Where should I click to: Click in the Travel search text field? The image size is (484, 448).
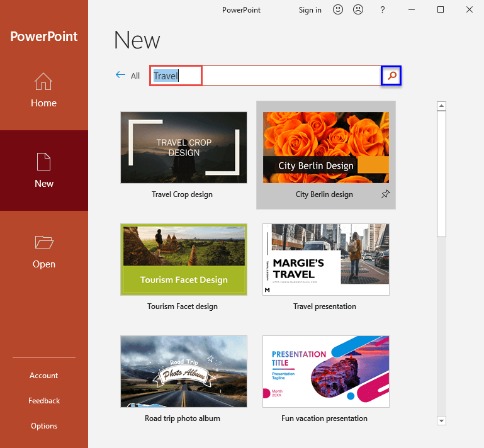264,76
